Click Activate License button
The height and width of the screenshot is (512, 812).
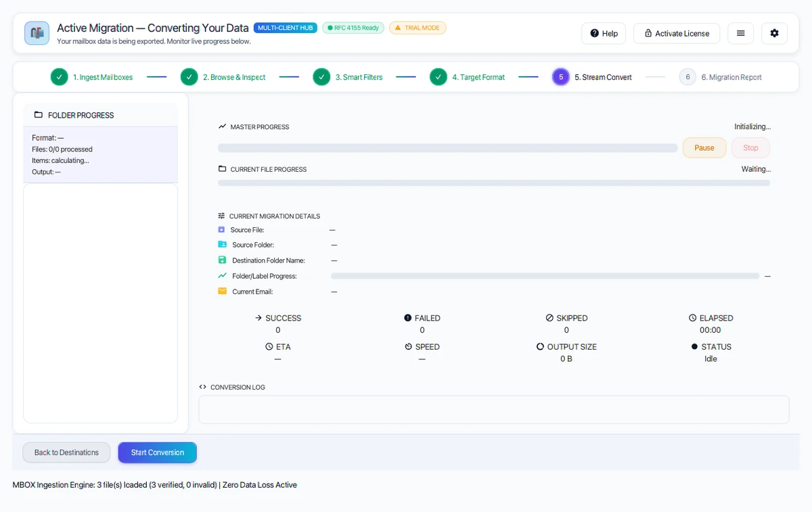677,33
